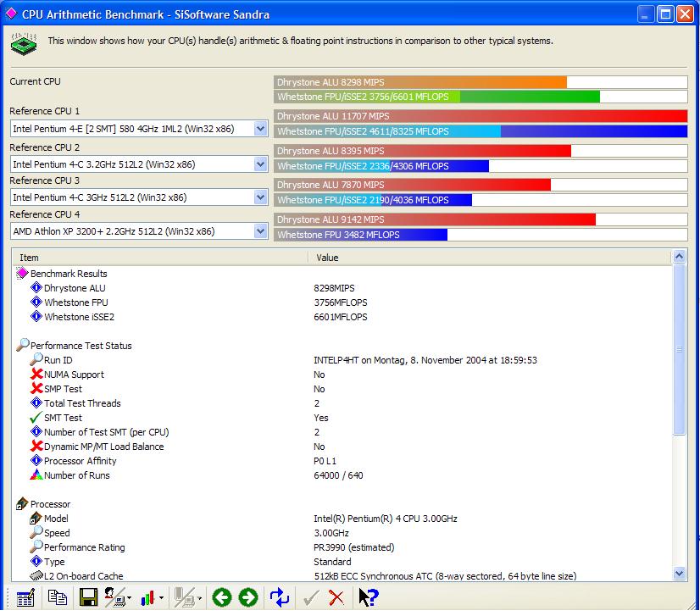Click Dhrystone ALU 11707 MIPS reference bar
This screenshot has width=700, height=616.
(x=481, y=116)
